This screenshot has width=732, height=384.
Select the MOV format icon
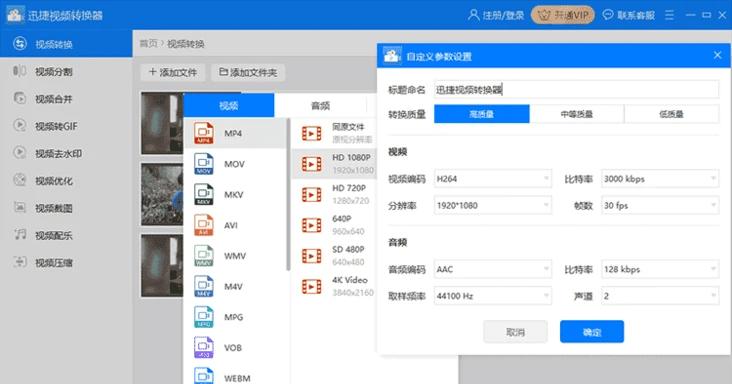coord(204,164)
